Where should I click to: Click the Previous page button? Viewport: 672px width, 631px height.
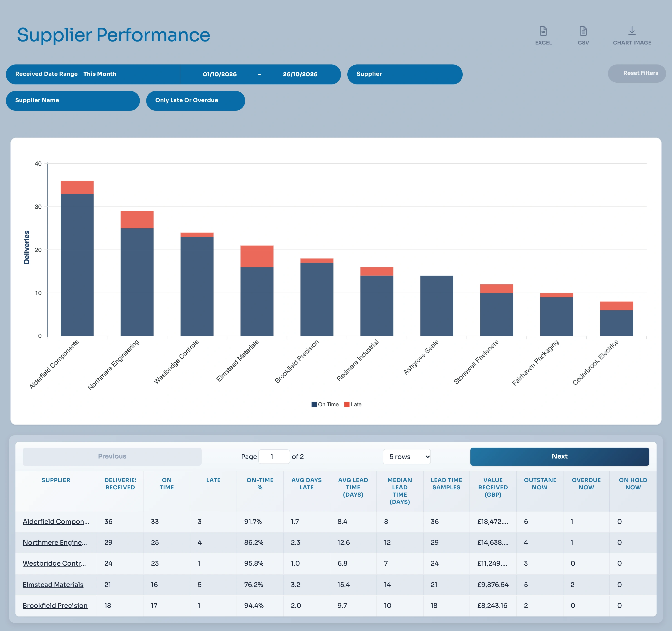(x=112, y=457)
